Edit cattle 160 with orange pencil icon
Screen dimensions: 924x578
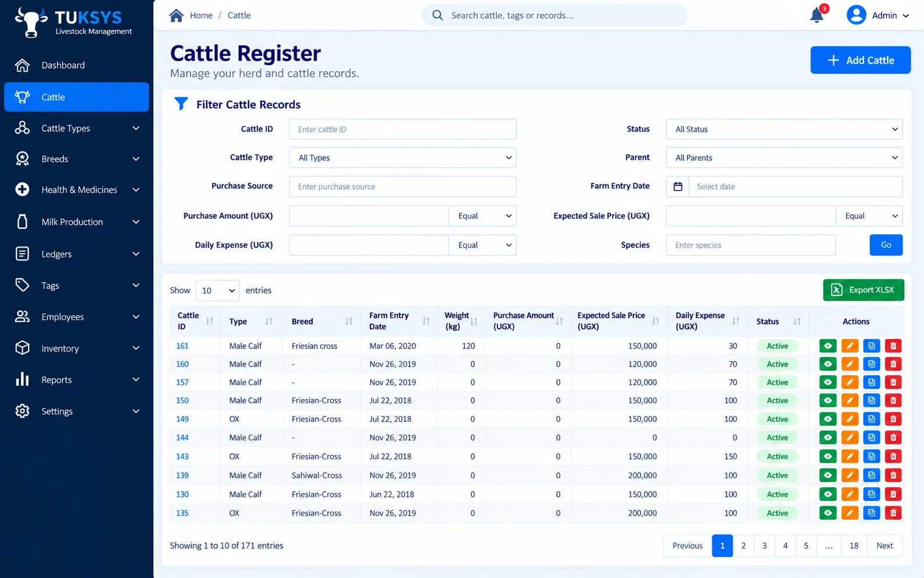point(850,364)
